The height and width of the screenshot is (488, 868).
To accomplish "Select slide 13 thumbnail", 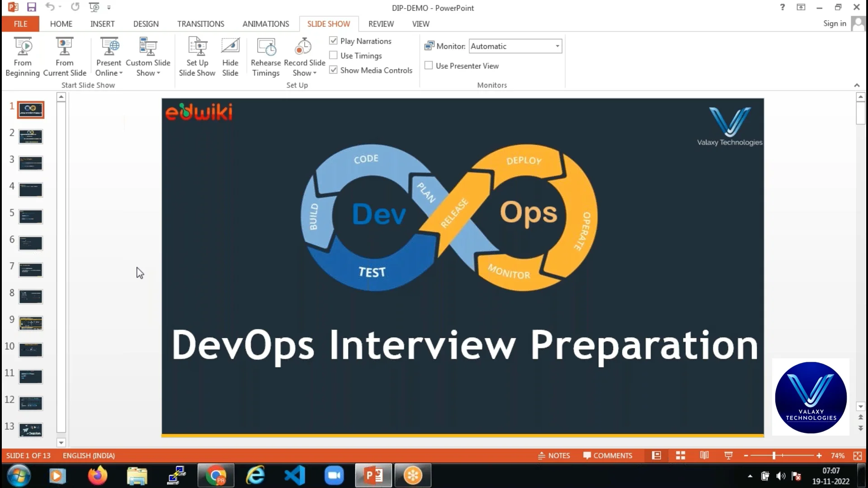I will pos(31,430).
